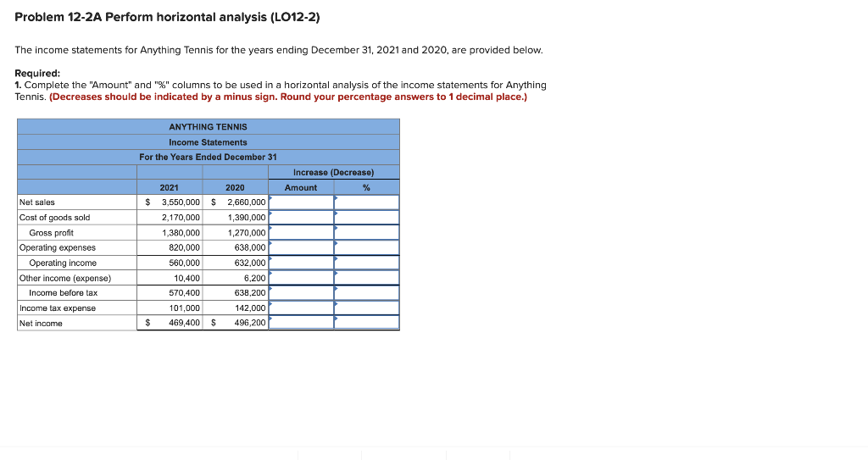Click the 2020 tax expense 142,000
The image size is (868, 460).
250,308
